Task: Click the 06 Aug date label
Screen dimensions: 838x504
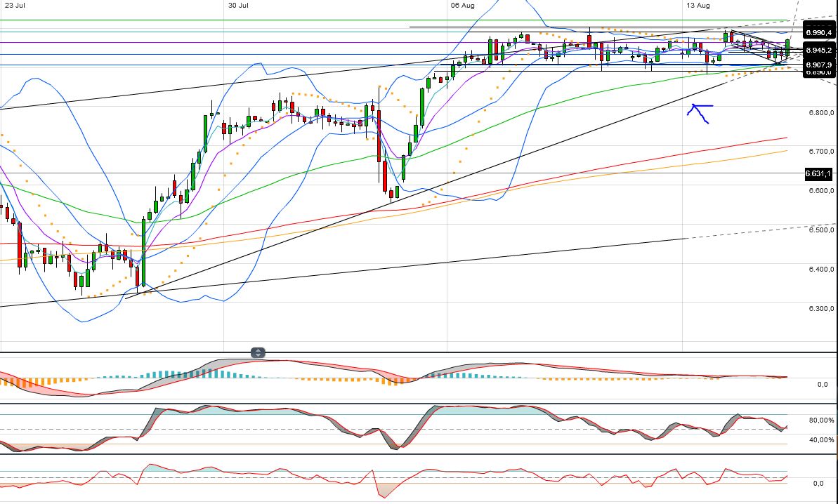Action: [462, 6]
